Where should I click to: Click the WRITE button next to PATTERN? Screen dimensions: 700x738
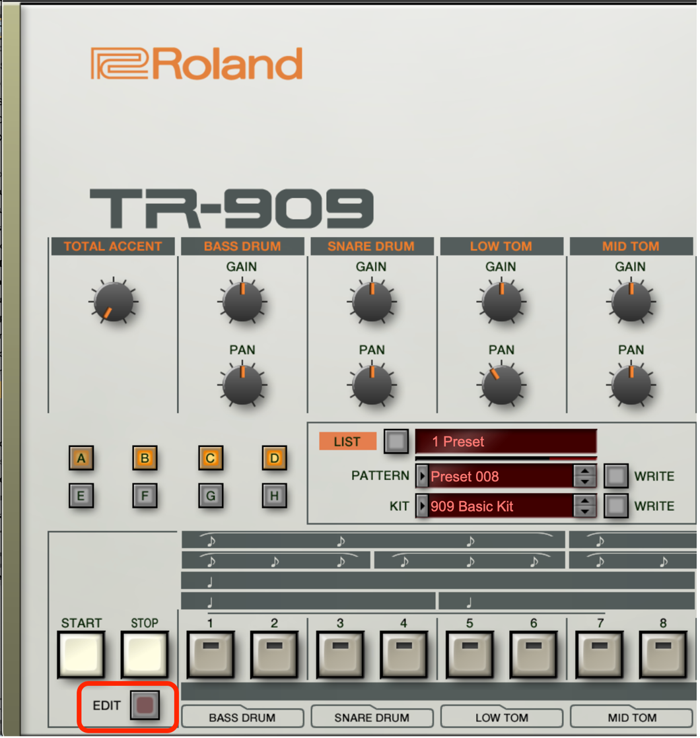[616, 476]
